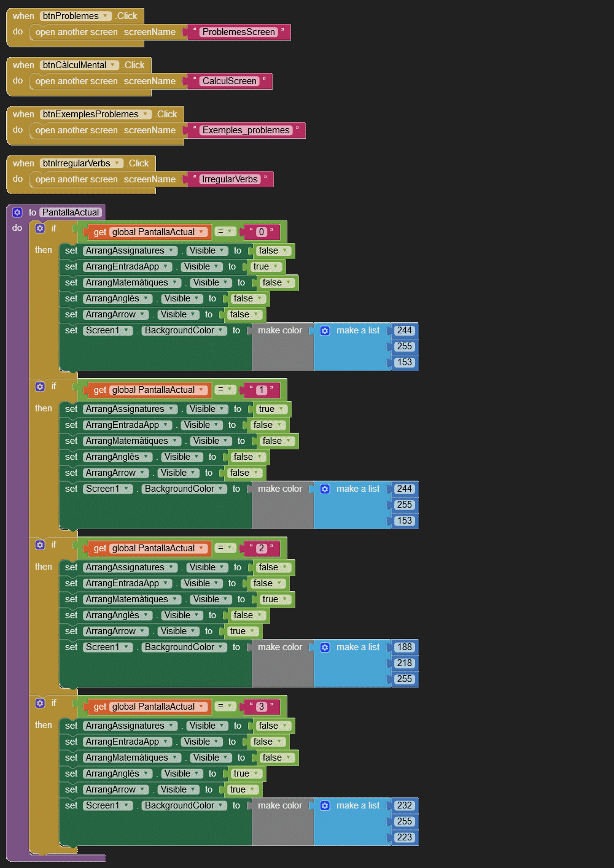Click the gear icon on the PantallaActual procedure block

(x=17, y=212)
